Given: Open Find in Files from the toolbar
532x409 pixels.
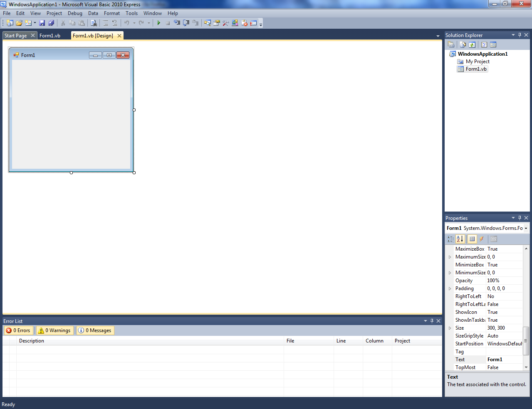Looking at the screenshot, I should click(94, 23).
